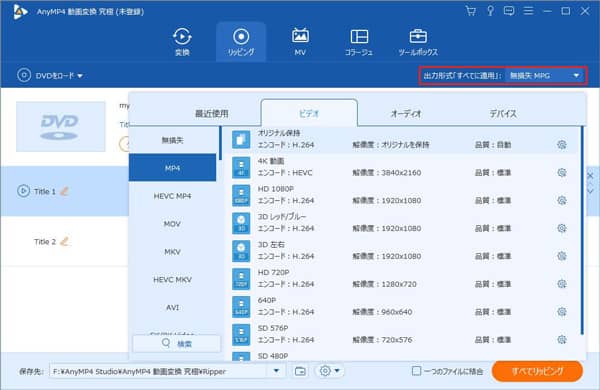600x390 pixels.
Task: Open settings gear for 640P preset
Action: (x=562, y=312)
